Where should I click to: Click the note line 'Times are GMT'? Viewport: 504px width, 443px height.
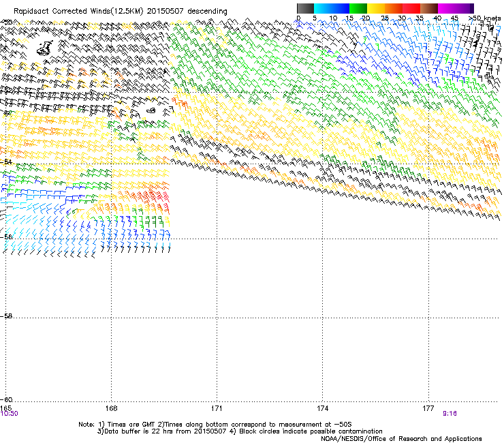131,425
